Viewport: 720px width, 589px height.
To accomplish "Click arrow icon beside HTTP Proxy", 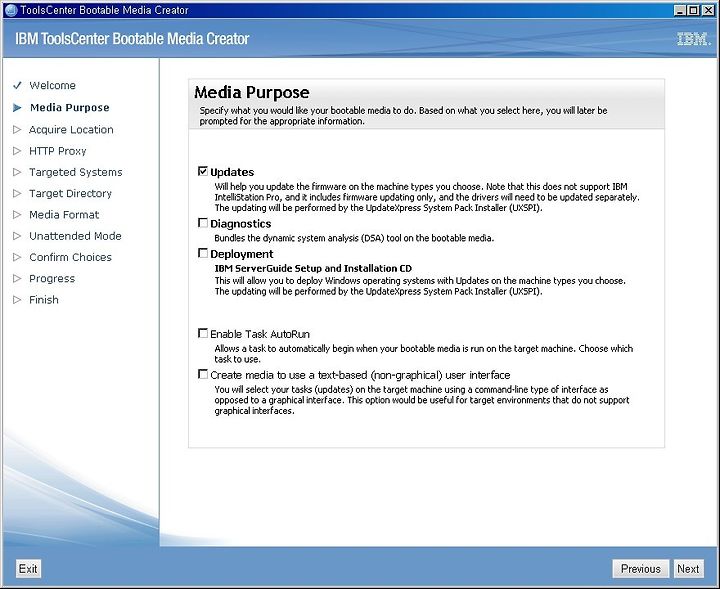I will pyautogui.click(x=17, y=151).
